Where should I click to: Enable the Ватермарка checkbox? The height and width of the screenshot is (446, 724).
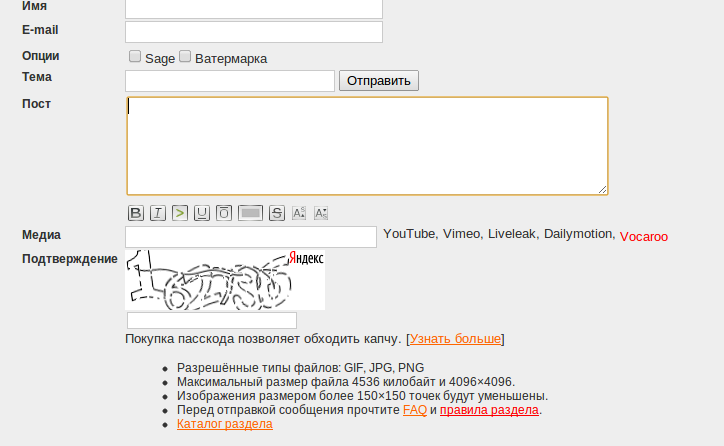click(185, 56)
